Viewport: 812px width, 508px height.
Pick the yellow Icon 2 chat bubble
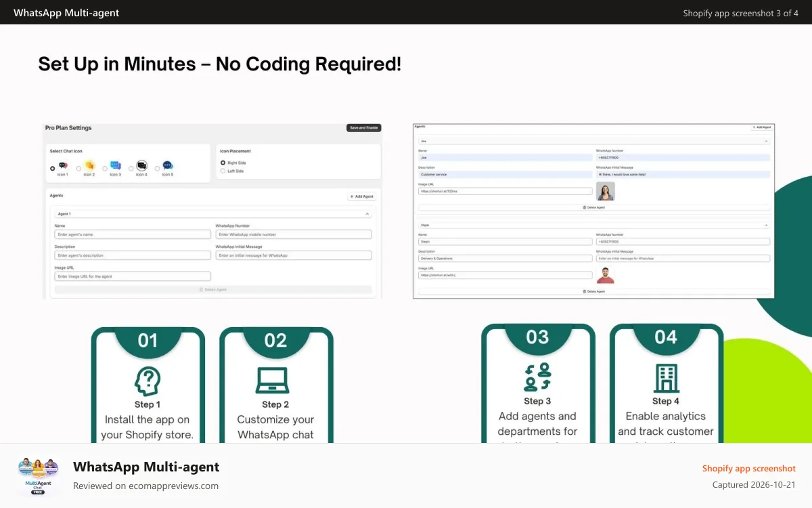[x=89, y=166]
